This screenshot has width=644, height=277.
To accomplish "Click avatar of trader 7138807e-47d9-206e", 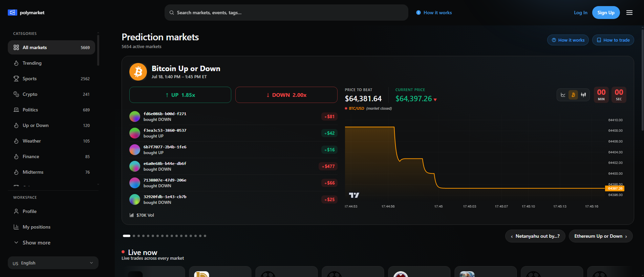I will (x=135, y=183).
